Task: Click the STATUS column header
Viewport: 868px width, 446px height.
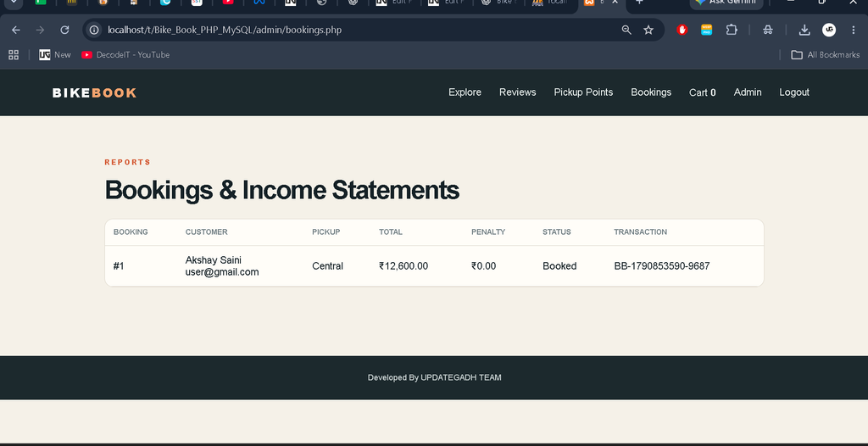Action: tap(556, 232)
